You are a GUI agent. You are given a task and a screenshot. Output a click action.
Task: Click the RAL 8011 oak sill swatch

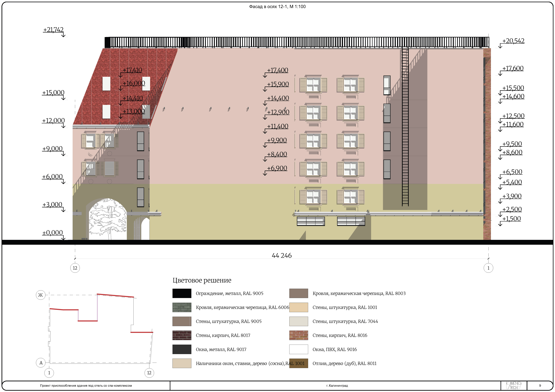pos(298,363)
